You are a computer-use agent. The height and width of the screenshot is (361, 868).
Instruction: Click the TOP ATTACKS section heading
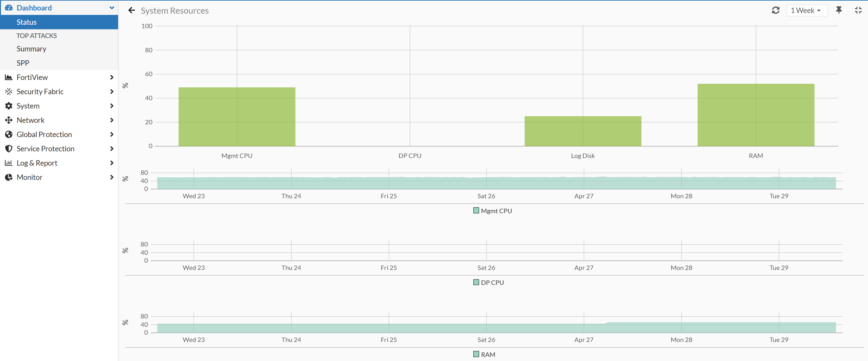(x=37, y=36)
